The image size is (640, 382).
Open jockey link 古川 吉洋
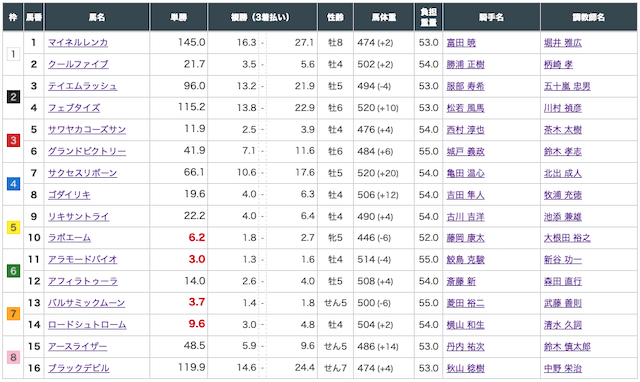(x=465, y=217)
